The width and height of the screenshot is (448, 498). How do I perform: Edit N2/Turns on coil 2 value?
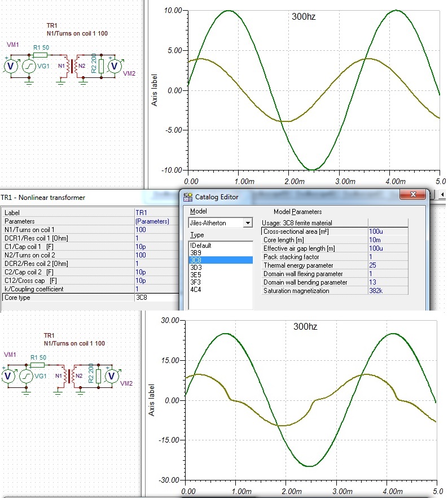157,255
